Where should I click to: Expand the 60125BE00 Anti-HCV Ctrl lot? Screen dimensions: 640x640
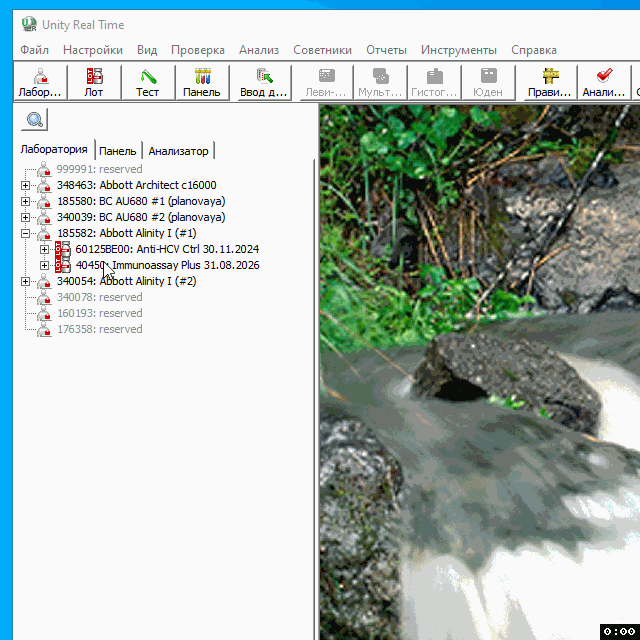44,249
